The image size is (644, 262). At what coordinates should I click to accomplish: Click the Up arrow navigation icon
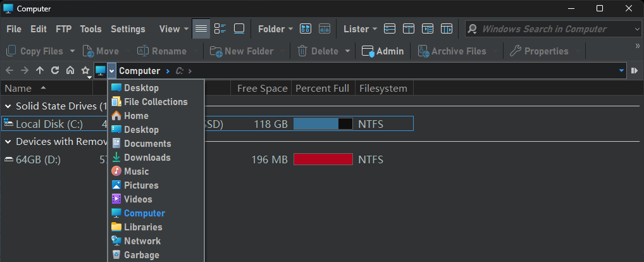(x=40, y=71)
